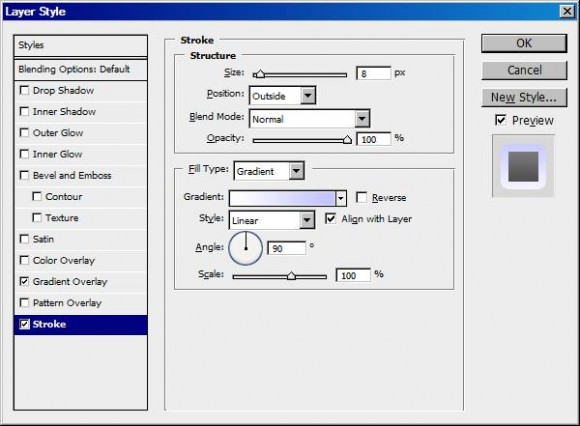
Task: Check the Pattern Overlay checkbox
Action: pyautogui.click(x=24, y=303)
